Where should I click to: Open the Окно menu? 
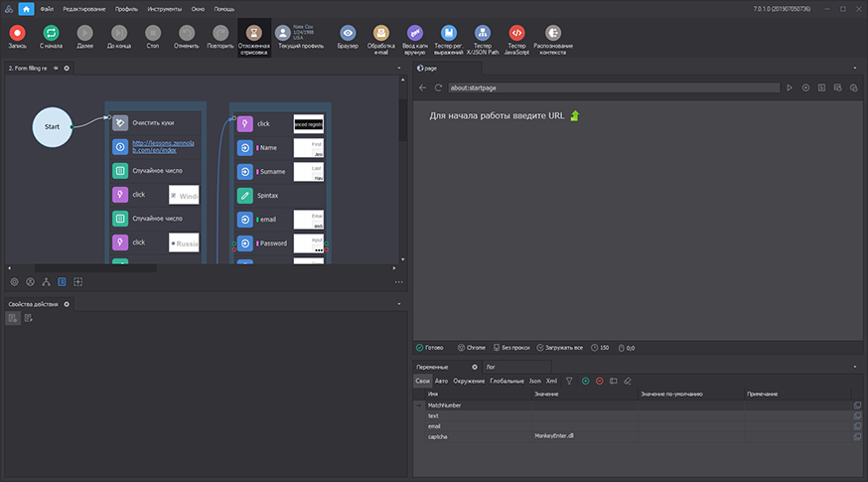[198, 9]
